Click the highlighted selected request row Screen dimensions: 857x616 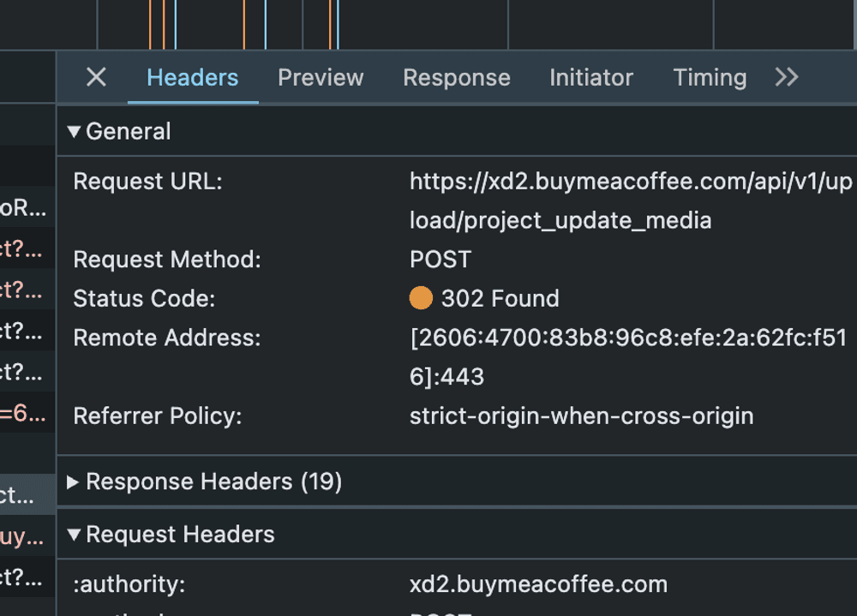[24, 495]
